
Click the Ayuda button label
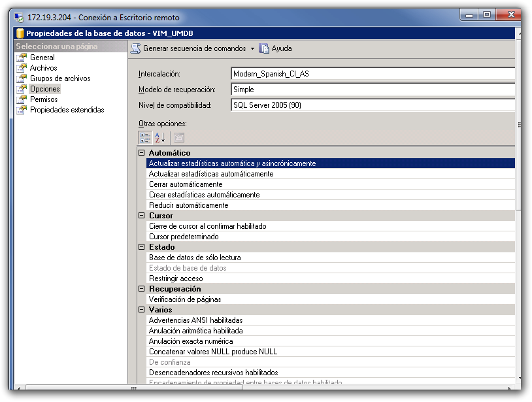[282, 48]
